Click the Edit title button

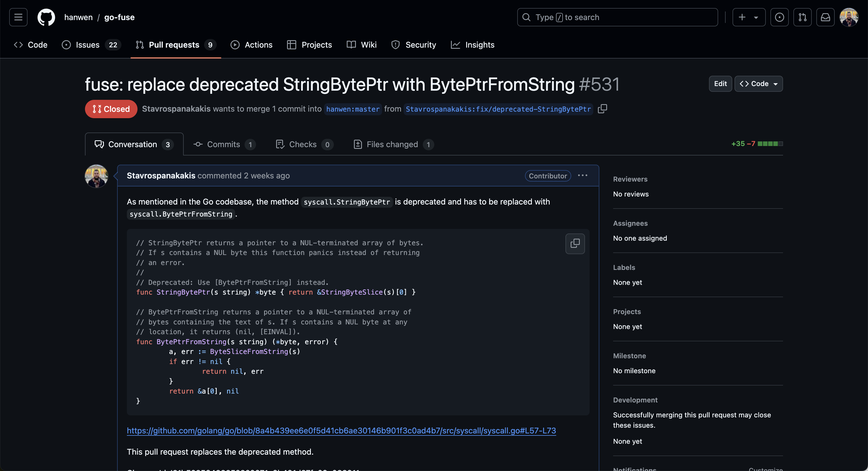[x=720, y=84]
